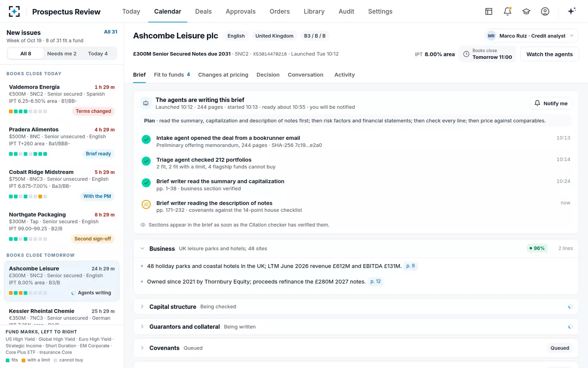Go to Approvals in top navigation
Image resolution: width=588 pixels, height=368 pixels.
[x=241, y=11]
